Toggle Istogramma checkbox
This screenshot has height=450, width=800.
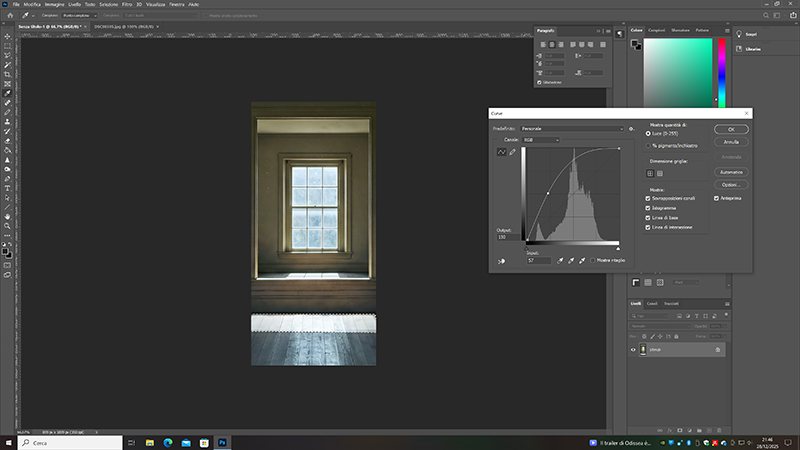click(x=648, y=208)
